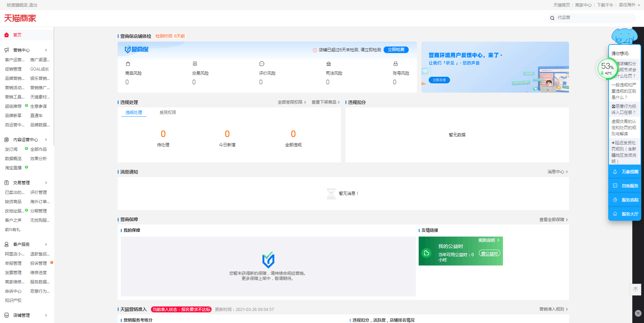The image size is (644, 323).
Task: Click 攒公益时 button
Action: pyautogui.click(x=490, y=253)
